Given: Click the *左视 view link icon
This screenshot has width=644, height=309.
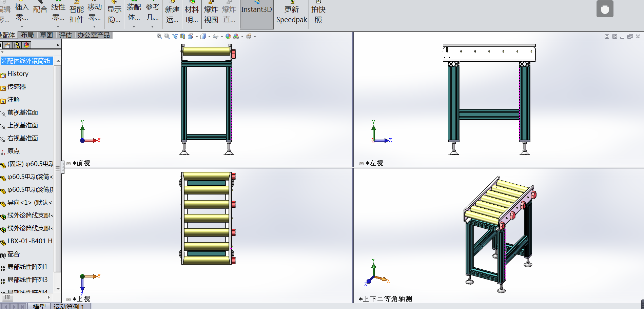Looking at the screenshot, I should tap(362, 163).
